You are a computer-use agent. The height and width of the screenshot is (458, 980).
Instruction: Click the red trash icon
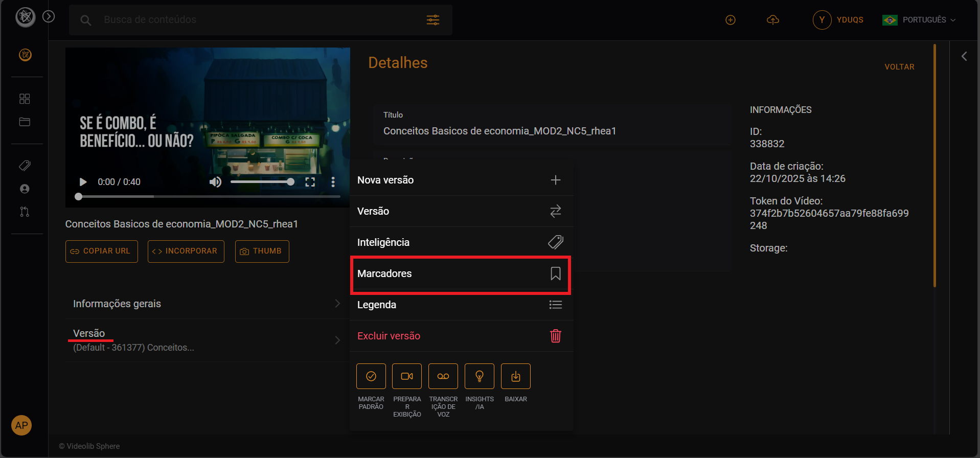click(x=556, y=336)
